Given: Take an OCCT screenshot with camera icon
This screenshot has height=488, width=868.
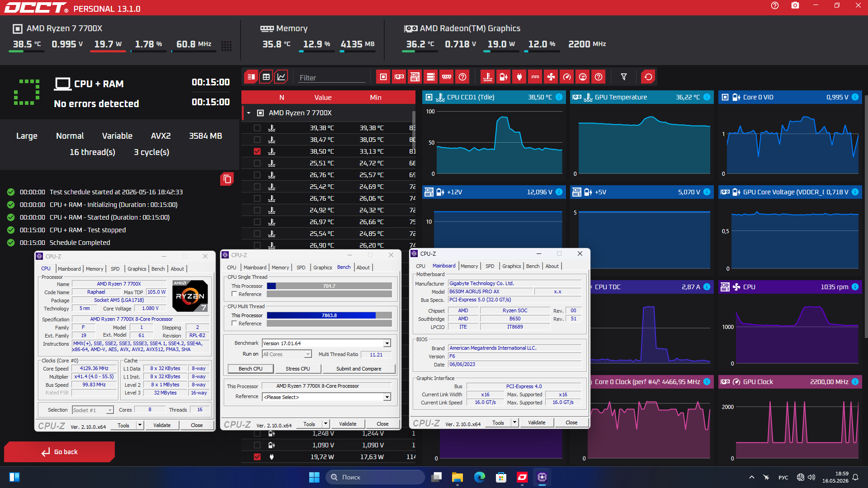Looking at the screenshot, I should (795, 5).
